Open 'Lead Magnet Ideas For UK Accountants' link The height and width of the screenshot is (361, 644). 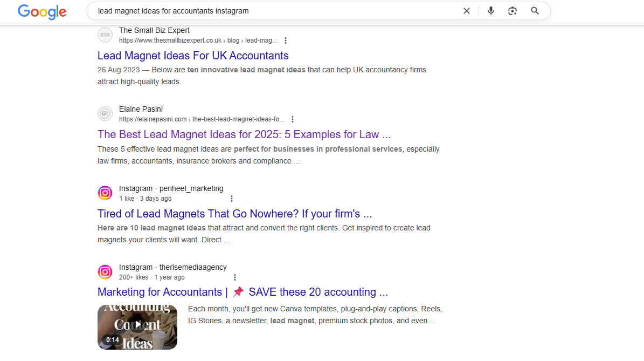point(193,56)
